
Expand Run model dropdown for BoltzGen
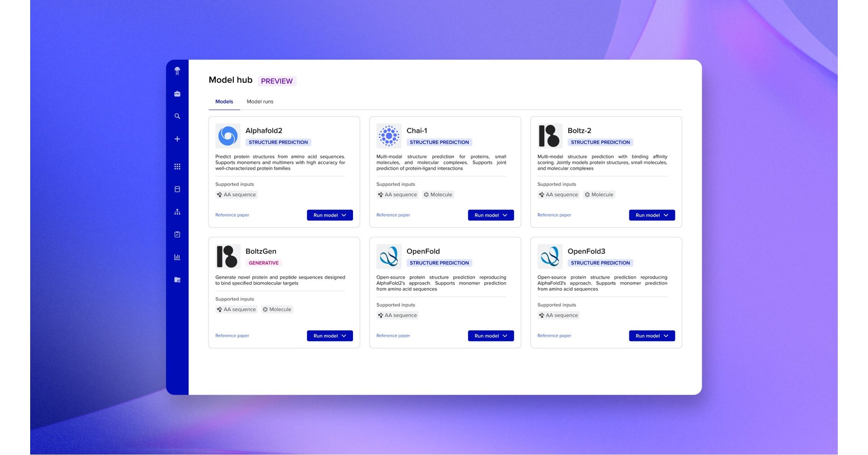[x=330, y=336]
